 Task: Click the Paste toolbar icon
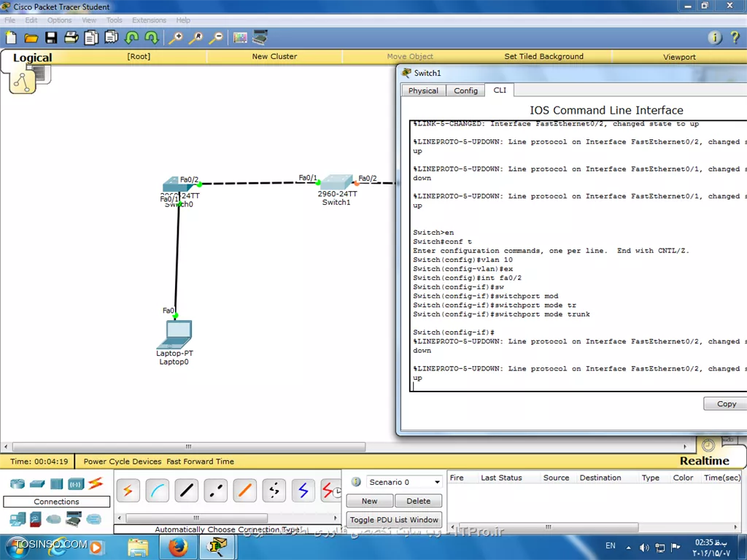click(111, 37)
